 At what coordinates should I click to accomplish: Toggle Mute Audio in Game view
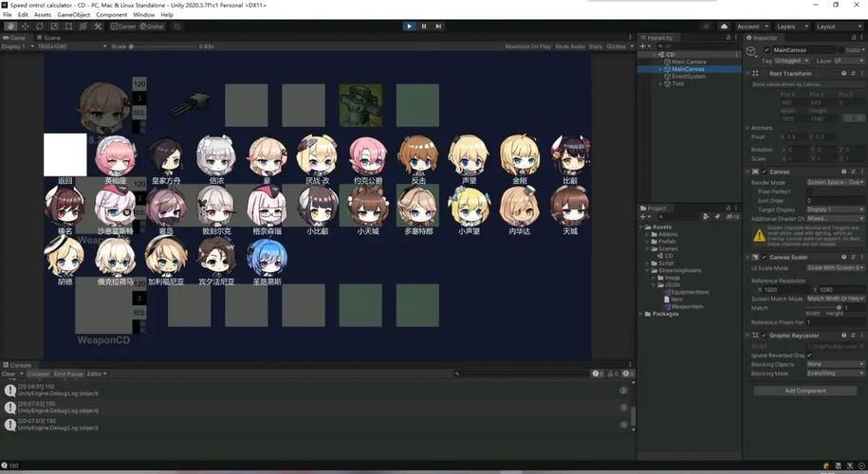pyautogui.click(x=570, y=46)
